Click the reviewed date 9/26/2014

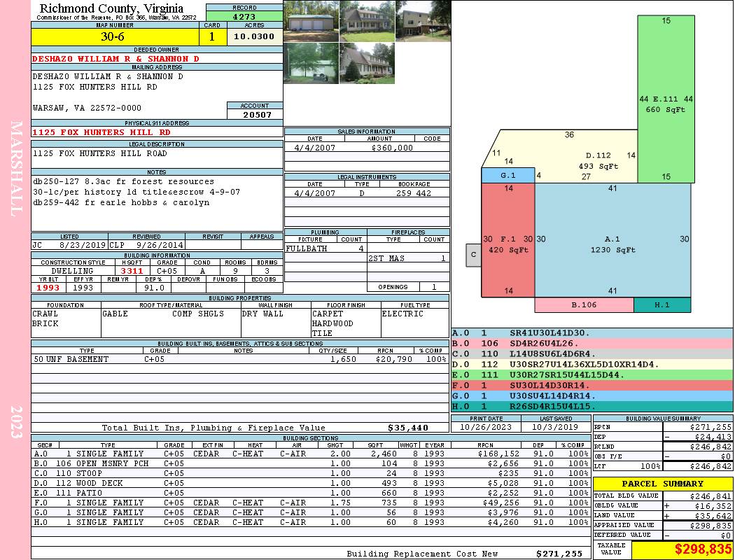coord(160,244)
